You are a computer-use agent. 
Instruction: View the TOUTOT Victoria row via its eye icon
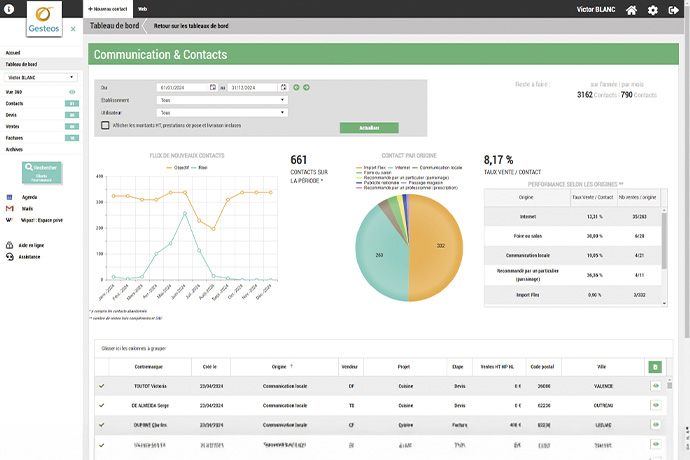[x=655, y=384]
